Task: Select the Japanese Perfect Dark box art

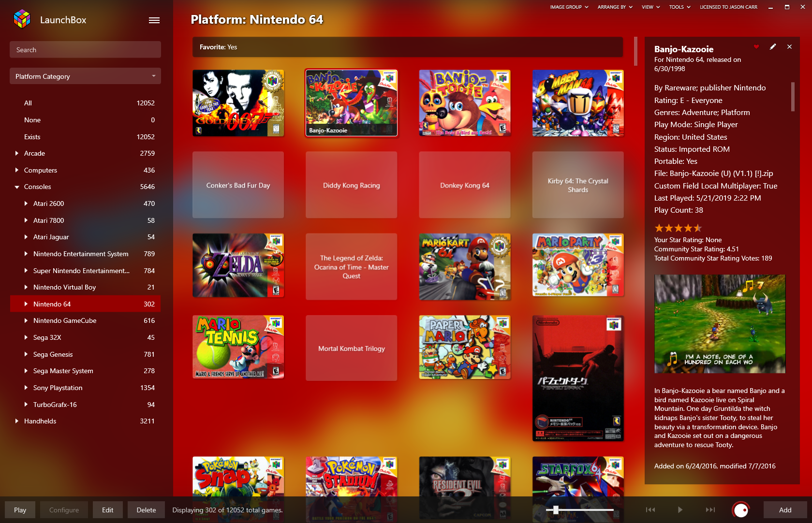Action: click(578, 378)
